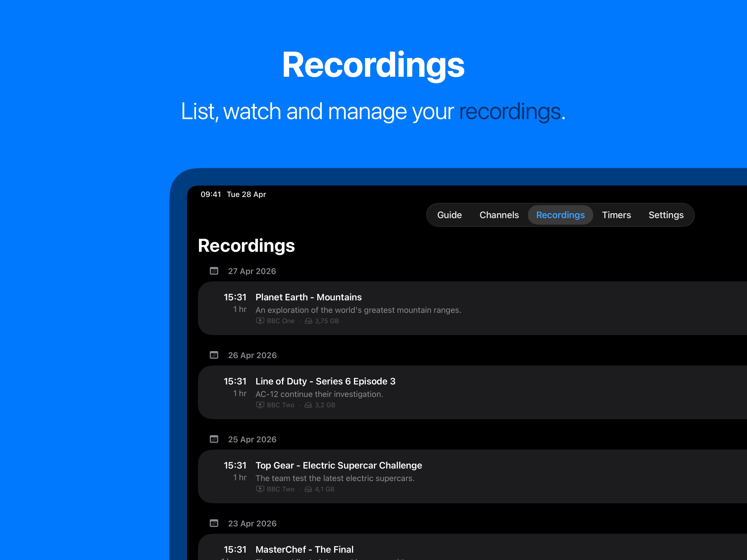The height and width of the screenshot is (560, 747).
Task: Click the Tue 28 Apr status bar date
Action: tap(246, 195)
